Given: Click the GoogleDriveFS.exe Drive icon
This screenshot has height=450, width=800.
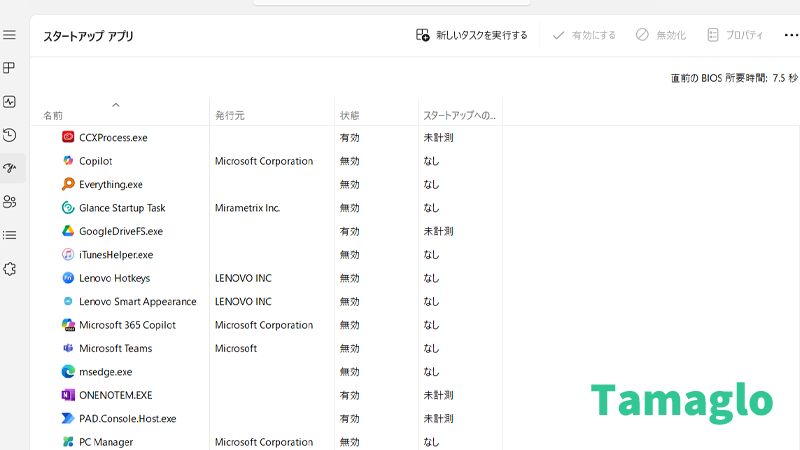Looking at the screenshot, I should point(68,231).
